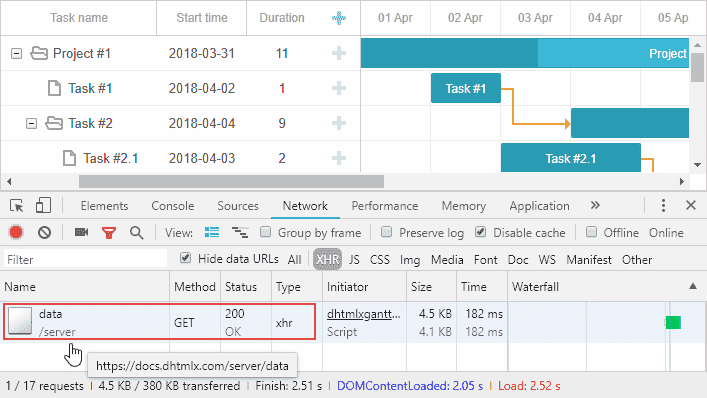Select the Network tab
Viewport: 707px width, 398px height.
[305, 206]
